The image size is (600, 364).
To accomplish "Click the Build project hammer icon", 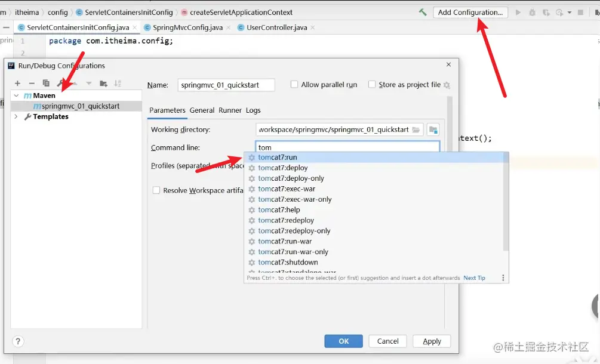I will [423, 13].
